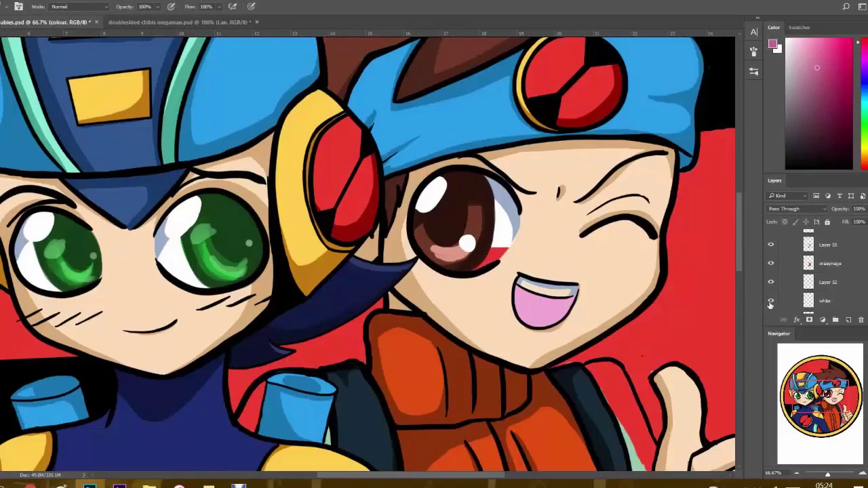
Task: Select Layer 52 thumbnail
Action: coord(808,282)
